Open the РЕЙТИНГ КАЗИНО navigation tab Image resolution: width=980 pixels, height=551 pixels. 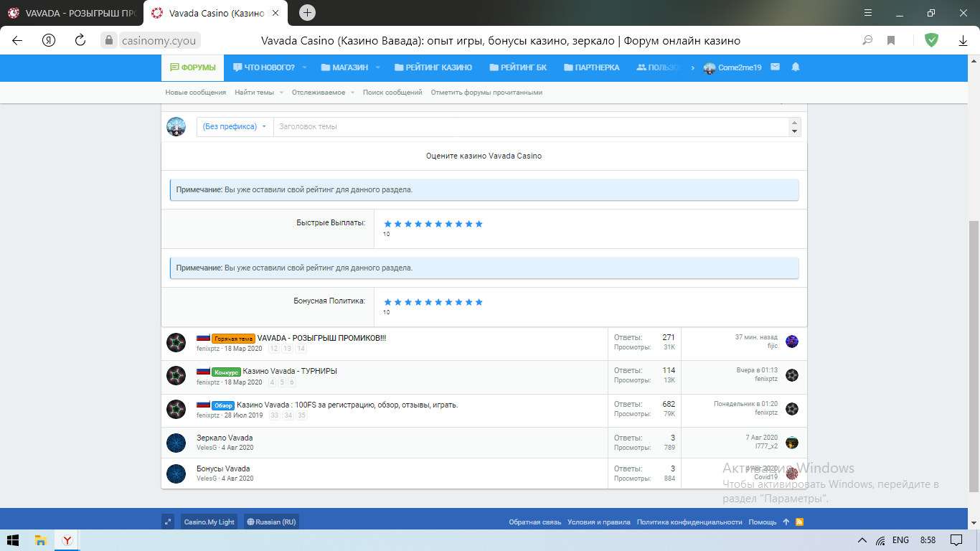[433, 67]
